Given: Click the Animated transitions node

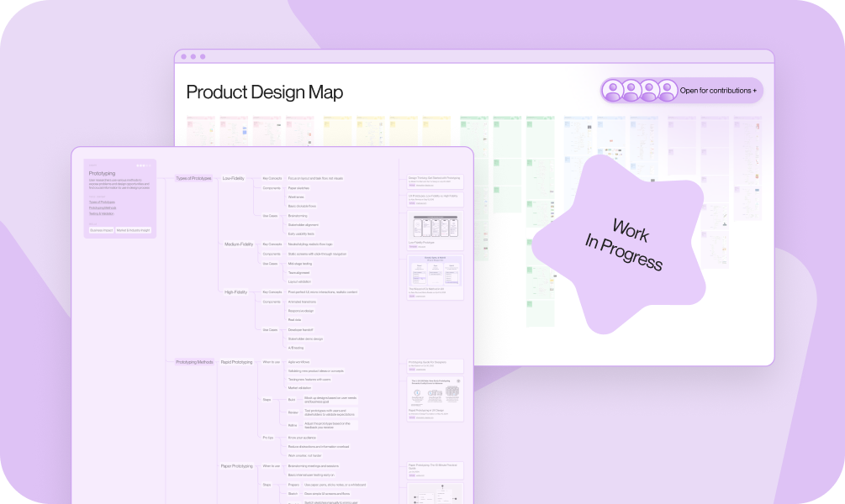Looking at the screenshot, I should (302, 302).
